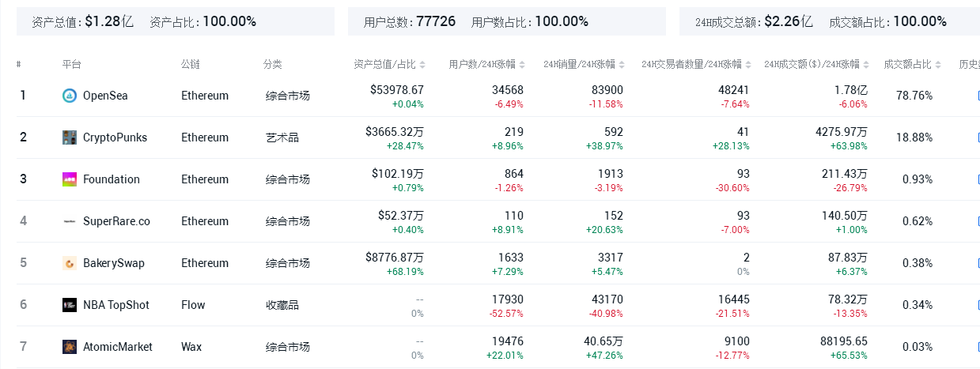The width and height of the screenshot is (980, 369).
Task: Click the BakerySwap logo icon
Action: (x=70, y=263)
